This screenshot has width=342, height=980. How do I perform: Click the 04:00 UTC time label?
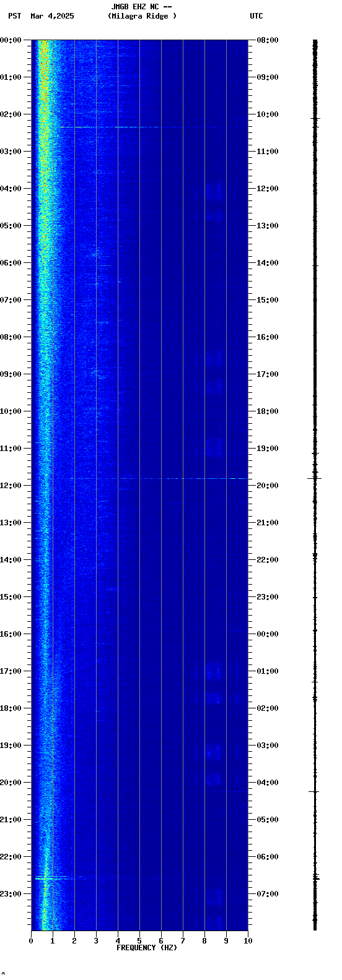point(268,783)
